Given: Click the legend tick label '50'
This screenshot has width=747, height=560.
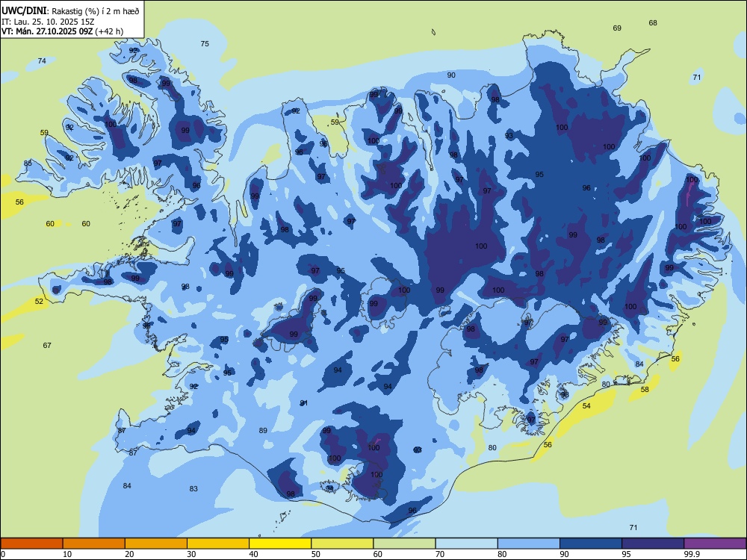Looking at the screenshot, I should click(315, 554).
